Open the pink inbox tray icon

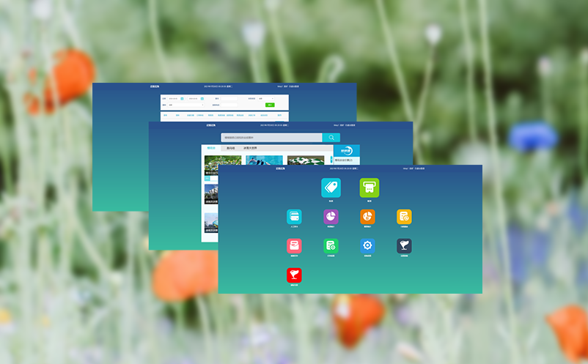tap(294, 246)
